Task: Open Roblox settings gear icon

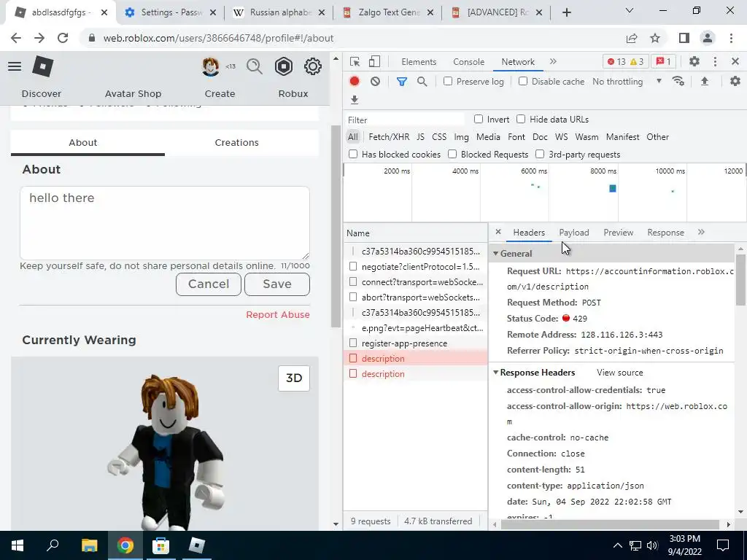Action: click(312, 66)
